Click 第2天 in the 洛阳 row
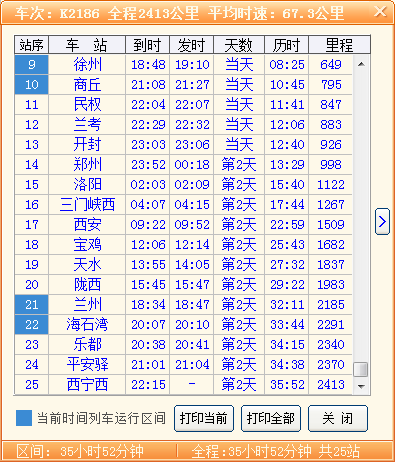Screen dimensions: 395x462 tap(239, 185)
